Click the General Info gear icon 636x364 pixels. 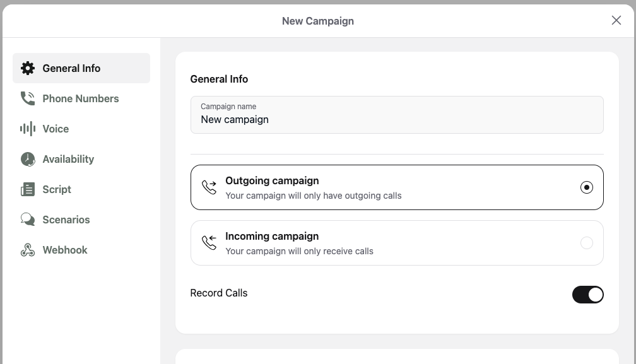click(x=28, y=68)
